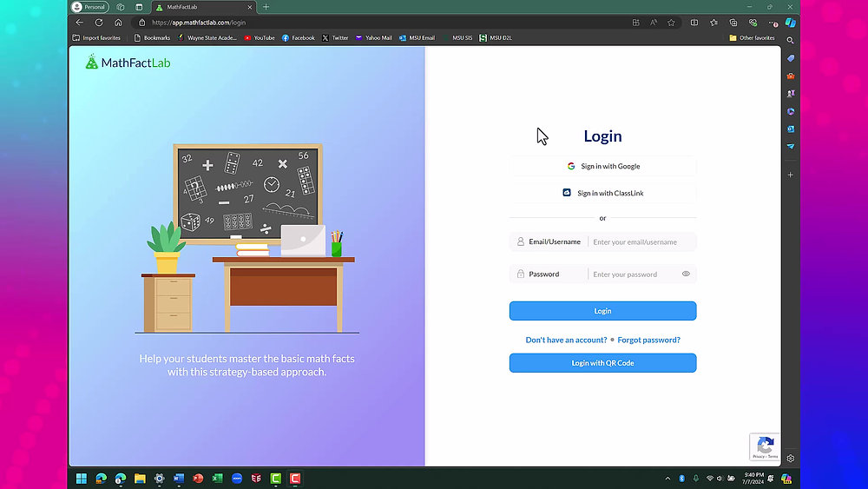Open the Personal profile button
This screenshot has height=489, width=868.
[x=89, y=7]
